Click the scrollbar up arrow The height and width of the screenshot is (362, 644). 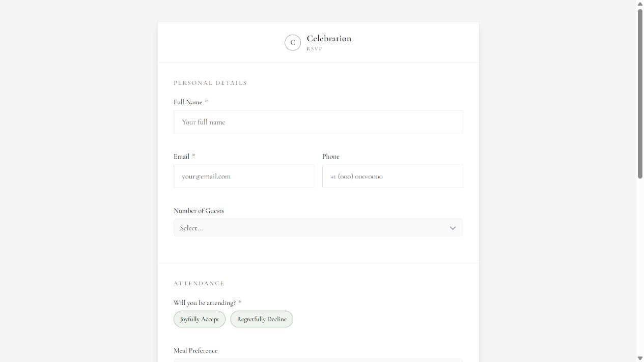coord(640,4)
